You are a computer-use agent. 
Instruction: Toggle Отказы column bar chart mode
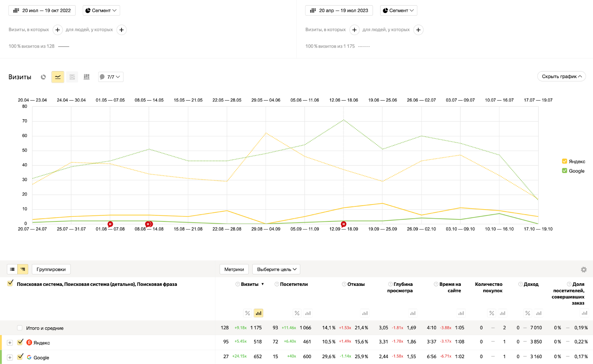click(x=365, y=313)
